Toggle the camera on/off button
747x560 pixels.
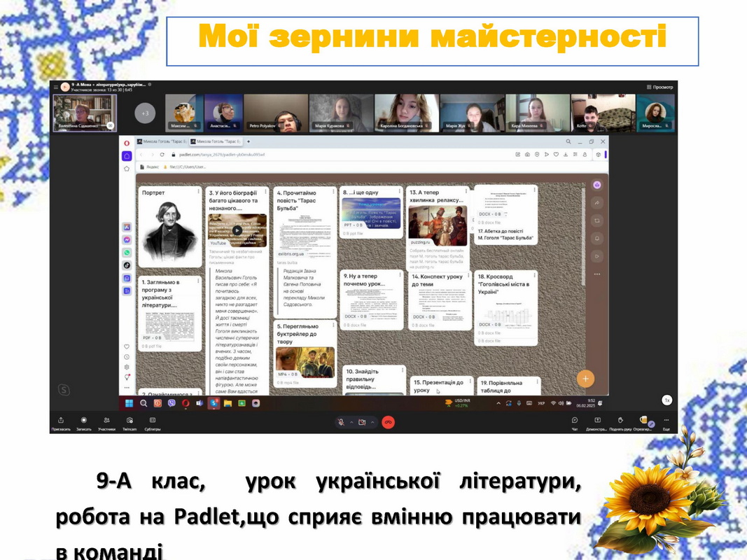[362, 422]
